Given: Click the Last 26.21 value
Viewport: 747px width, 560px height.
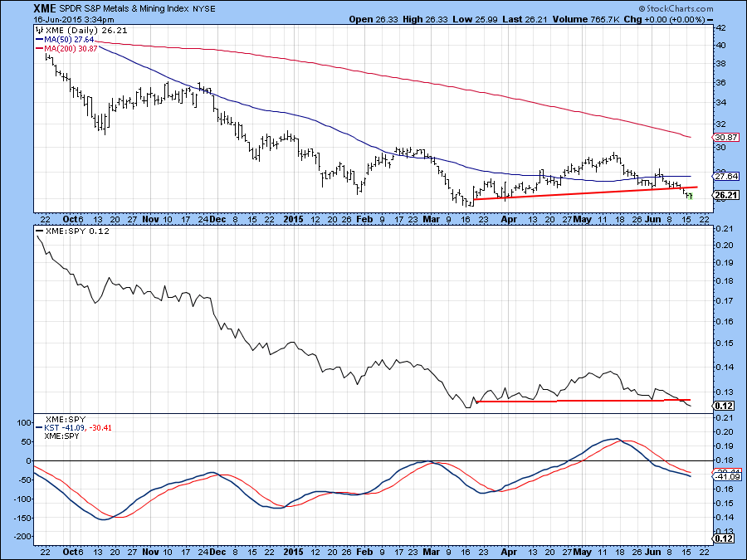Looking at the screenshot, I should click(525, 20).
